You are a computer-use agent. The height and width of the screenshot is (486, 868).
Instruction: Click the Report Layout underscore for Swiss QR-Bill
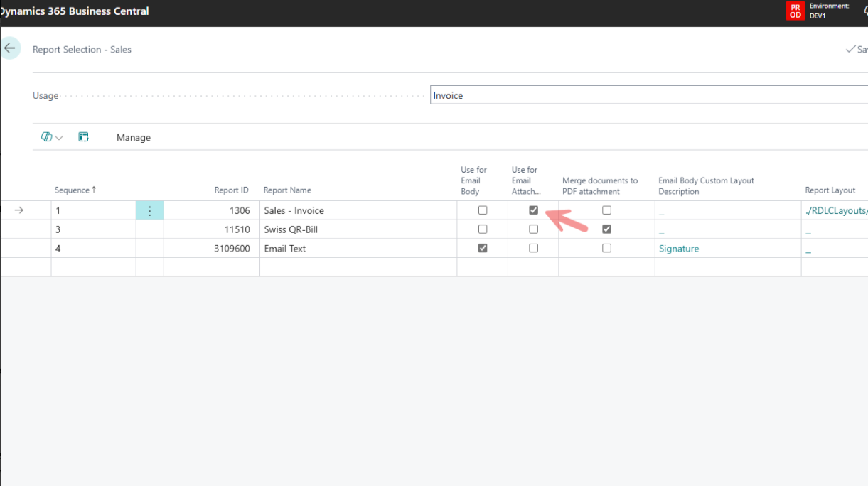pos(808,232)
